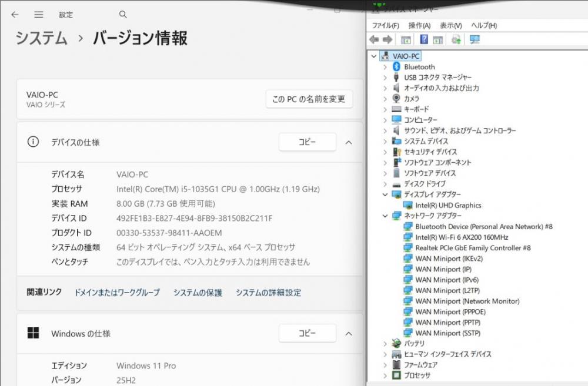Click the printer-like update driver toolbar icon
The width and height of the screenshot is (588, 386).
456,39
